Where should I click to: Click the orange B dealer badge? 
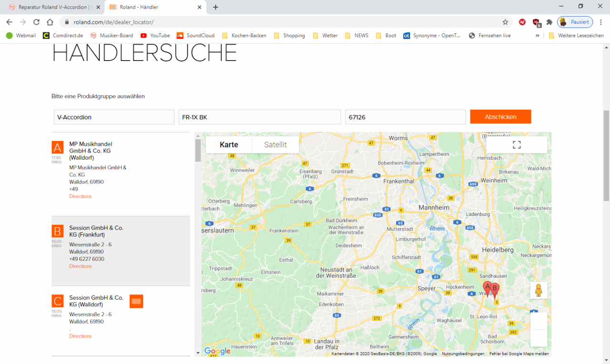tap(57, 231)
